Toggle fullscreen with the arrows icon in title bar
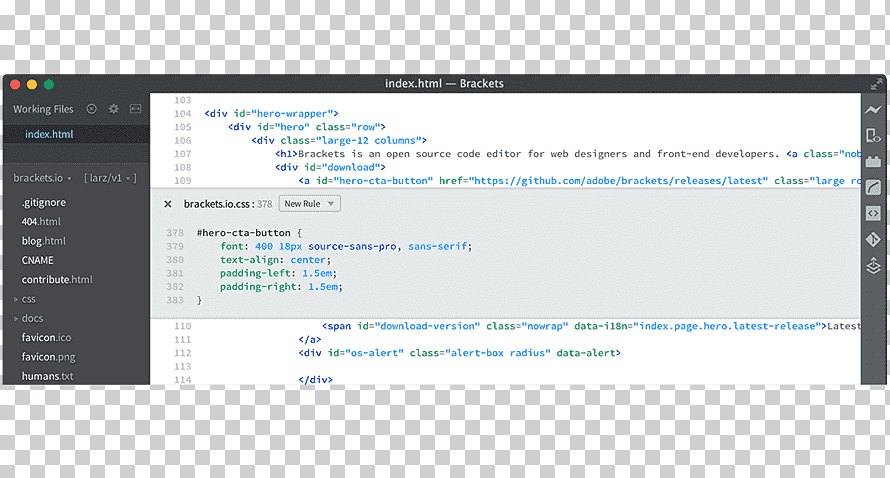Viewport: 890px width, 478px height. click(876, 85)
